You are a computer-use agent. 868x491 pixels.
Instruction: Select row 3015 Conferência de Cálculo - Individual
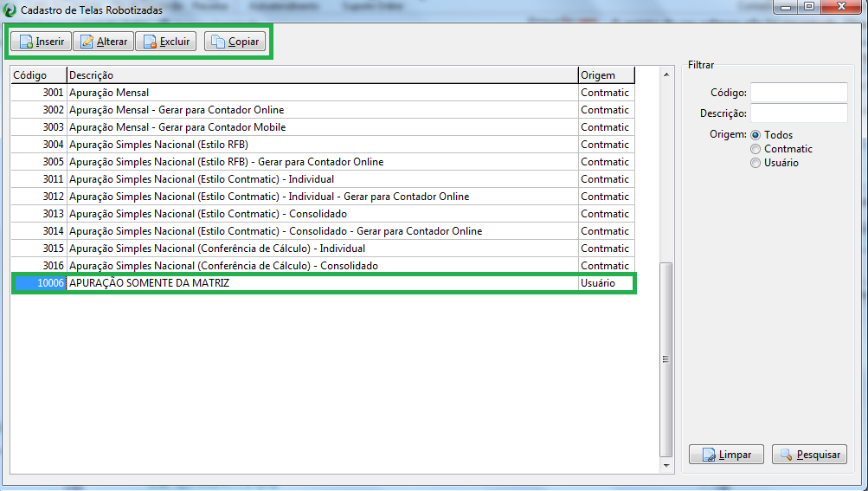pyautogui.click(x=323, y=249)
